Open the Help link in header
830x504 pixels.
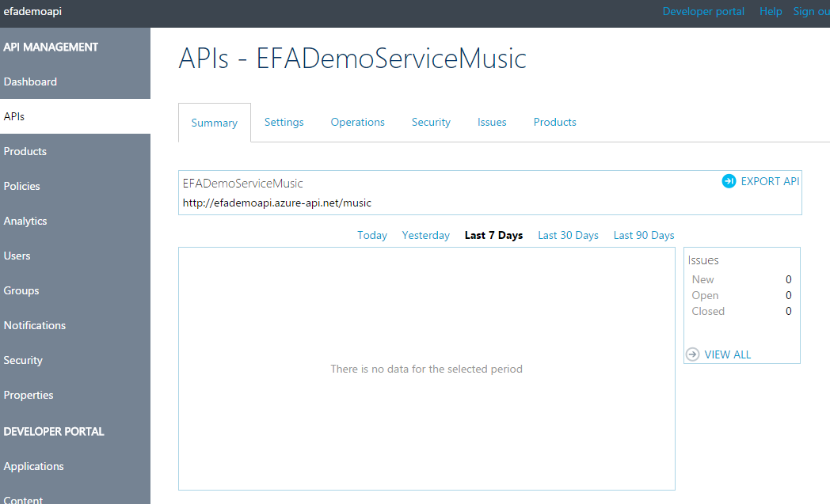(x=771, y=12)
